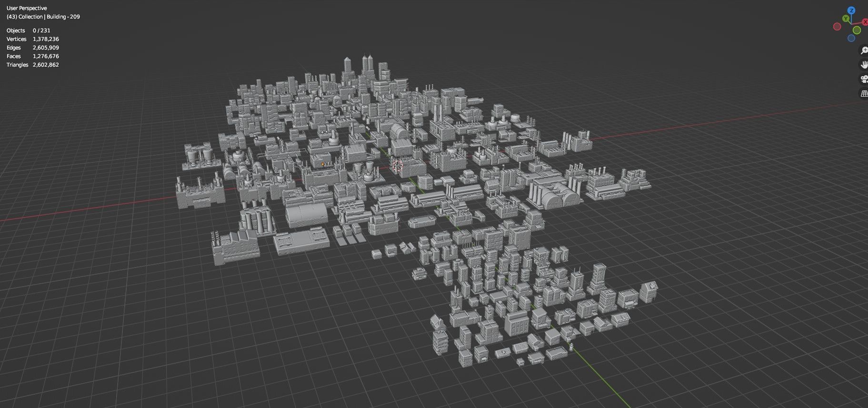868x408 pixels.
Task: Click the zoom view magnifier icon
Action: click(864, 50)
